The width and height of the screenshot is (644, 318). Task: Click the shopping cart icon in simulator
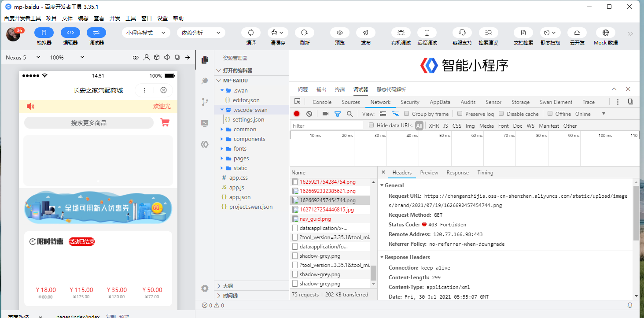tap(165, 122)
